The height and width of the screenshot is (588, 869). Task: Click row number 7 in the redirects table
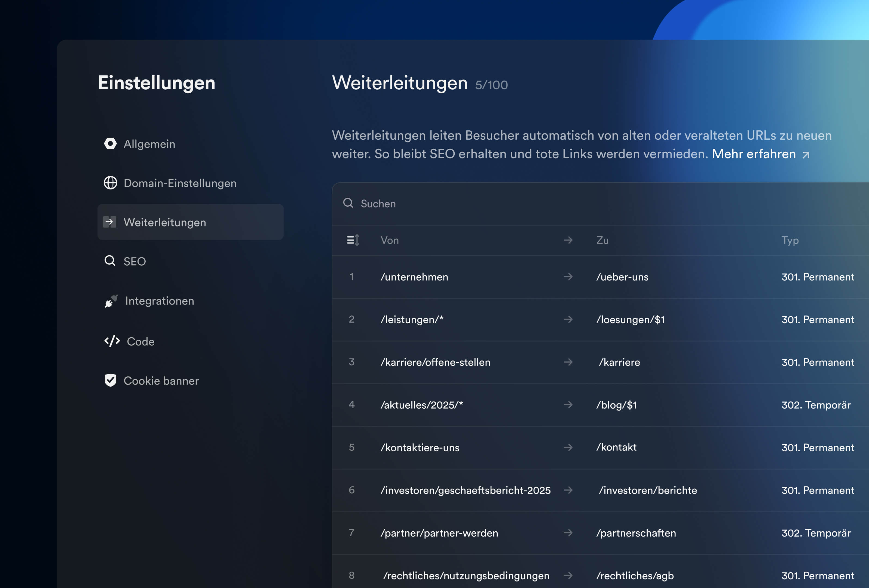point(351,533)
